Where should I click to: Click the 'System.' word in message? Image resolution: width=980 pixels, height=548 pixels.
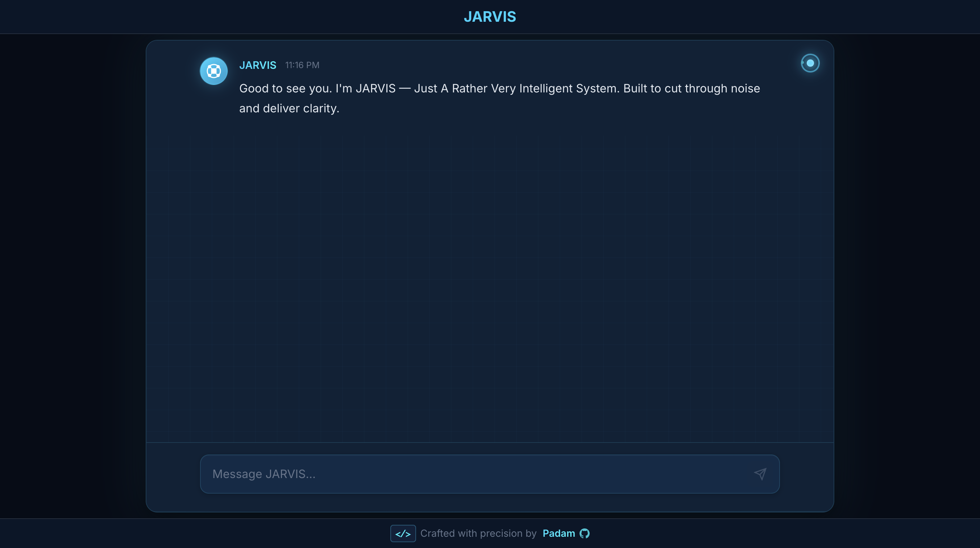pos(598,88)
